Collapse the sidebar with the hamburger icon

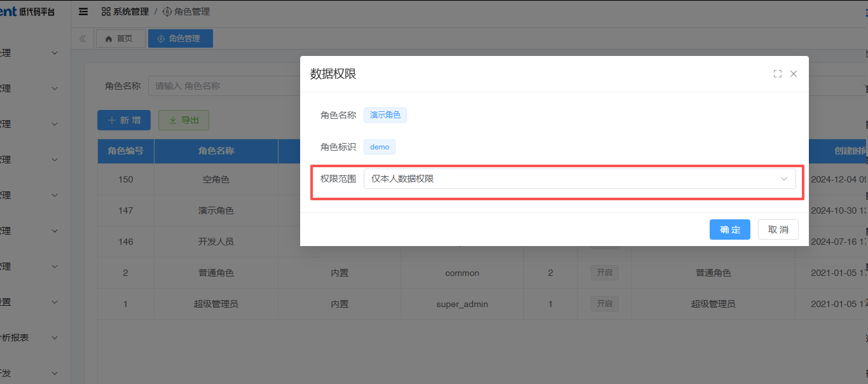point(83,11)
